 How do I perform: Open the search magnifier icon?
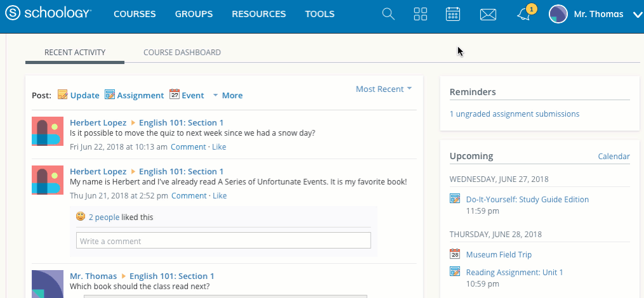[388, 14]
